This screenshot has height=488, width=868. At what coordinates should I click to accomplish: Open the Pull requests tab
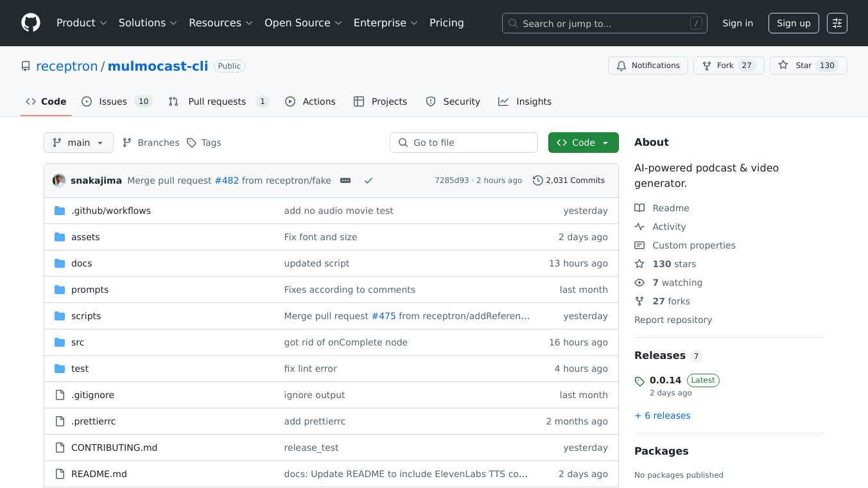[217, 101]
